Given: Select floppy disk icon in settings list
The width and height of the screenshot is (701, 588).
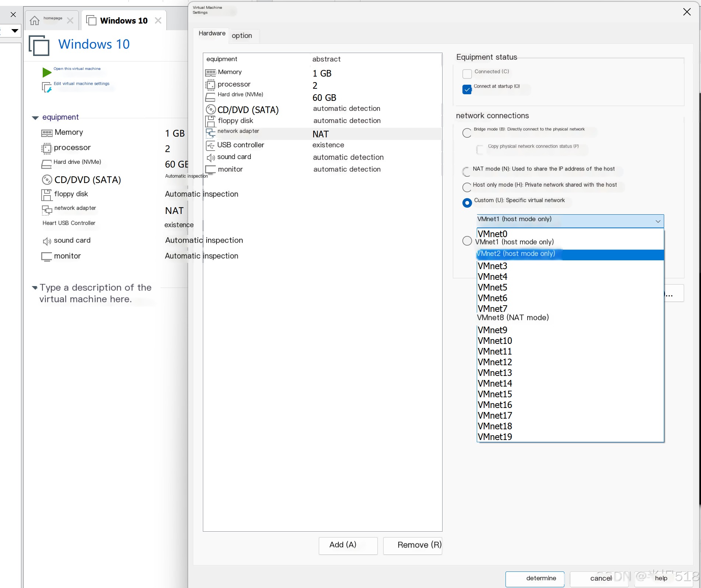Looking at the screenshot, I should (x=210, y=121).
